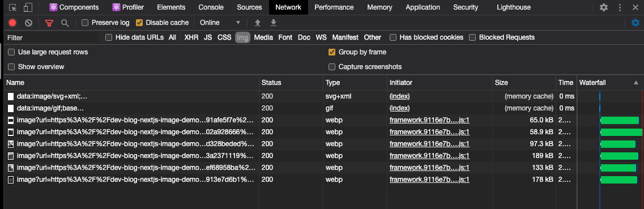The image size is (644, 209).
Task: Filter requests by Media type
Action: pos(263,37)
